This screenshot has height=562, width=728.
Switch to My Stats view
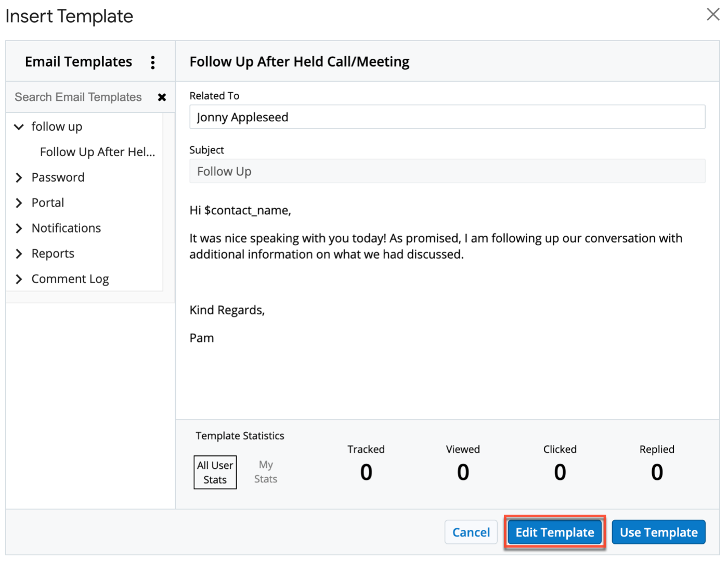[x=265, y=472]
